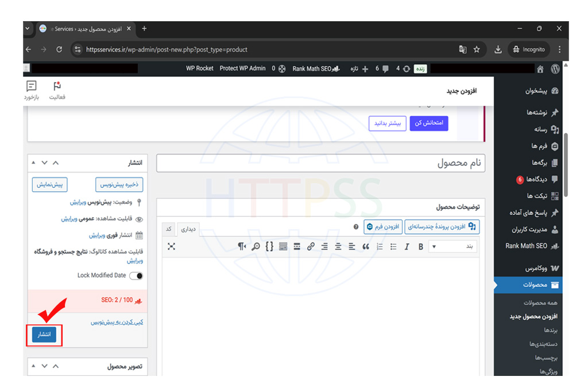The width and height of the screenshot is (588, 392).
Task: Toggle bold formatting in the editor toolbar
Action: tap(420, 246)
